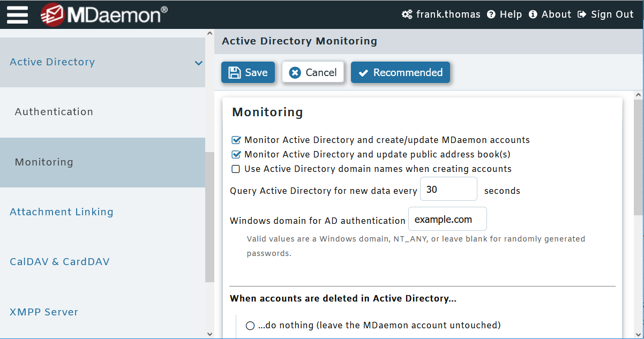Toggle Monitor AD and create/update MDaemon accounts
The width and height of the screenshot is (644, 339).
(236, 140)
